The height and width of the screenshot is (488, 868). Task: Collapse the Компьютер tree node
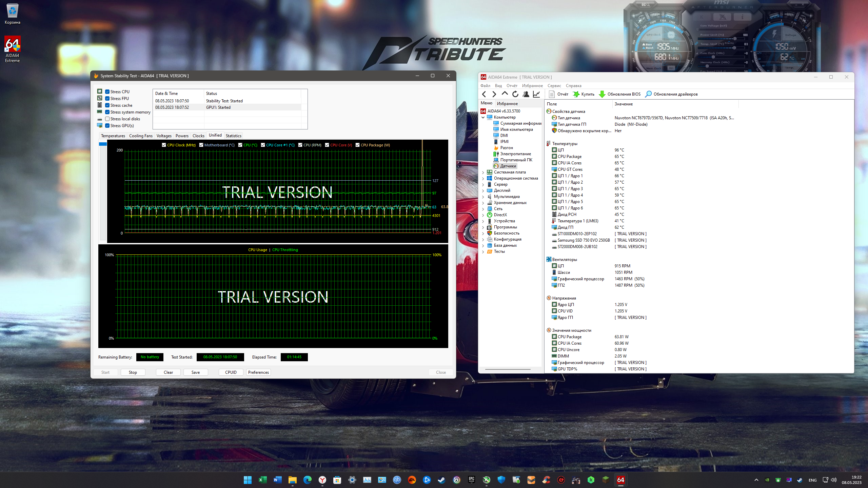483,117
